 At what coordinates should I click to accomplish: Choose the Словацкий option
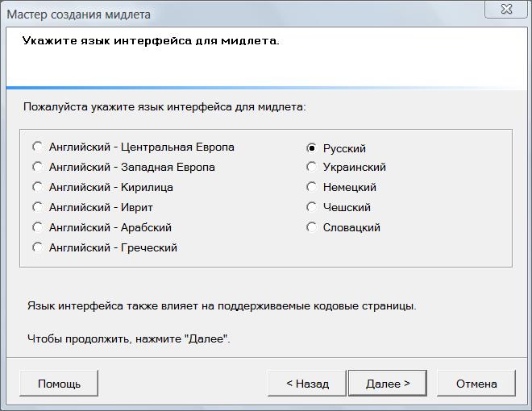[311, 228]
